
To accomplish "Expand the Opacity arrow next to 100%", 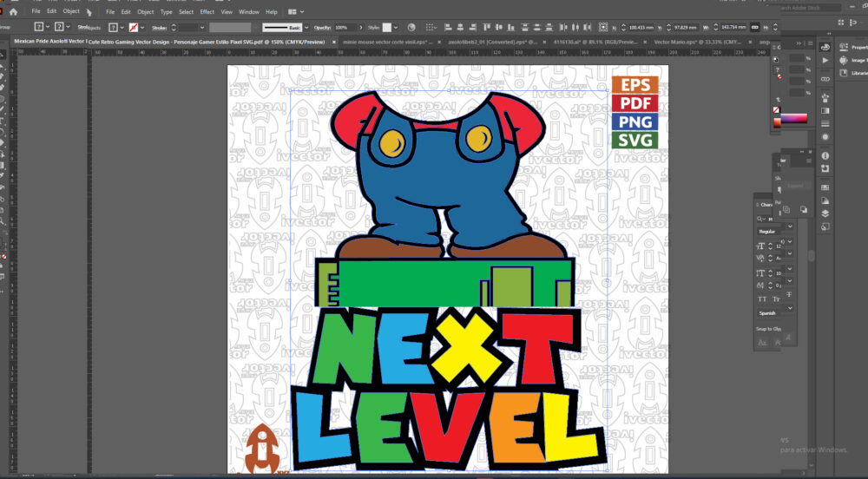I will [361, 27].
